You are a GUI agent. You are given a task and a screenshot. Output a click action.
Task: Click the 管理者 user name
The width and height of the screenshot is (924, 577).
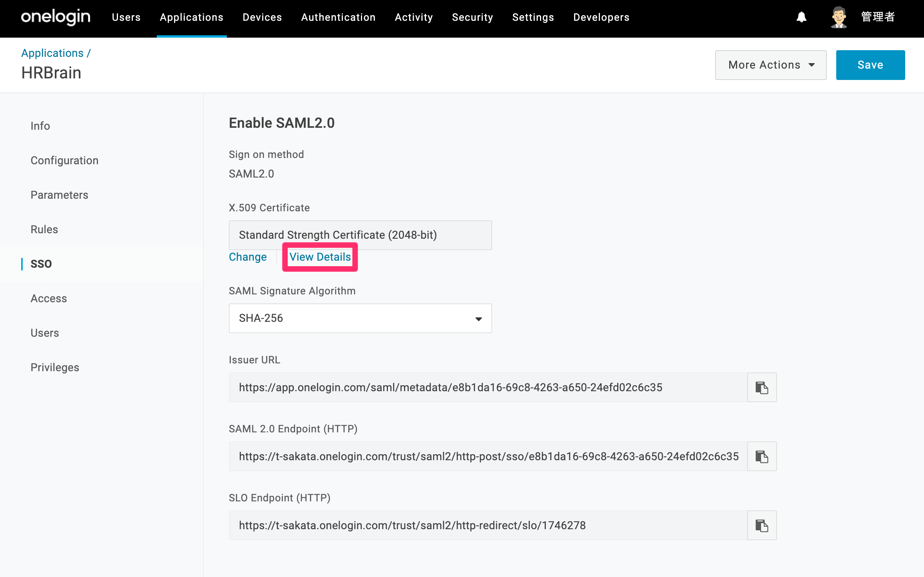coord(878,17)
